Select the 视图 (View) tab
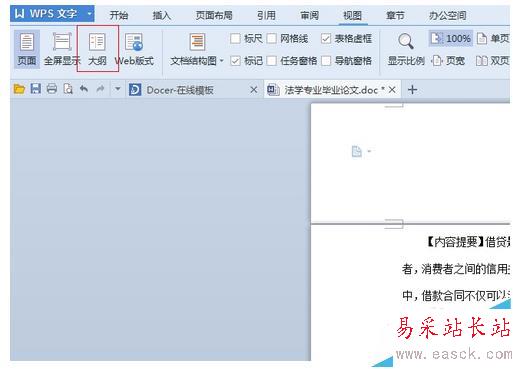The width and height of the screenshot is (513, 369). tap(352, 15)
